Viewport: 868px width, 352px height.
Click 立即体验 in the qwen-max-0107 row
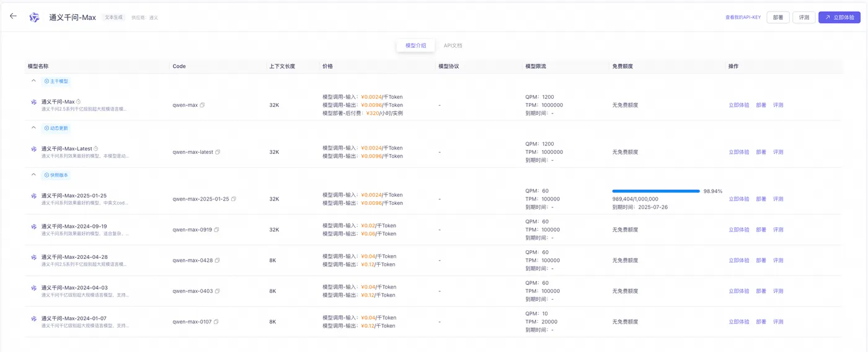pyautogui.click(x=739, y=322)
